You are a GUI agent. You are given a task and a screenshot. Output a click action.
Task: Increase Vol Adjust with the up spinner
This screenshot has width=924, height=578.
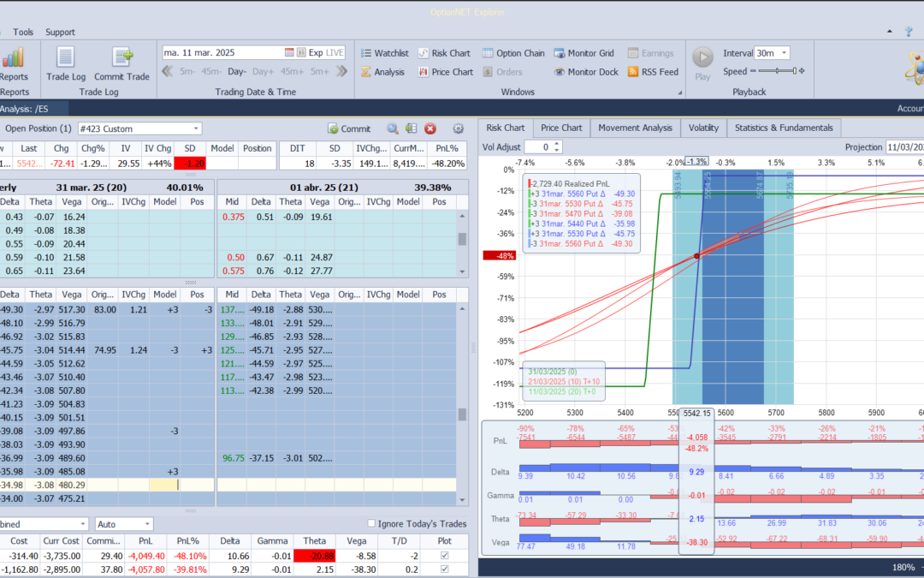click(x=557, y=144)
